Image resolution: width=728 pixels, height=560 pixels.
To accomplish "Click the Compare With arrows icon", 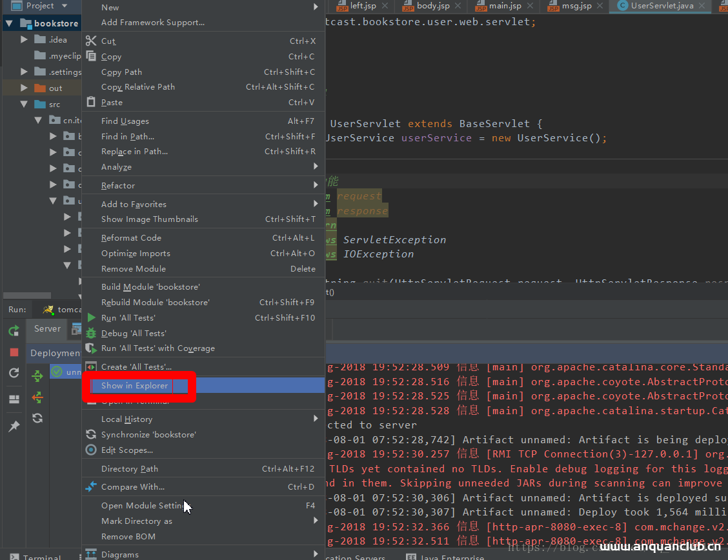I will click(x=91, y=486).
